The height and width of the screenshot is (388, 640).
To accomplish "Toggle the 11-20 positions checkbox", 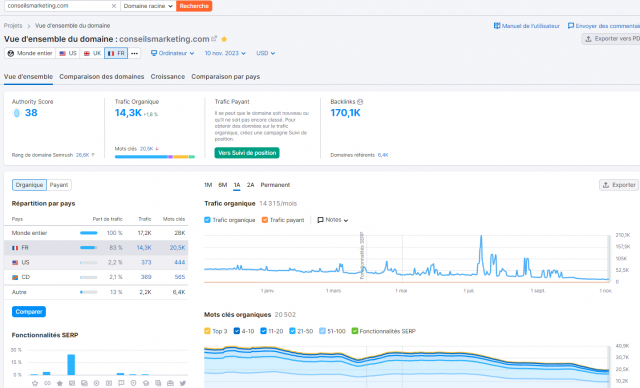I will point(263,331).
